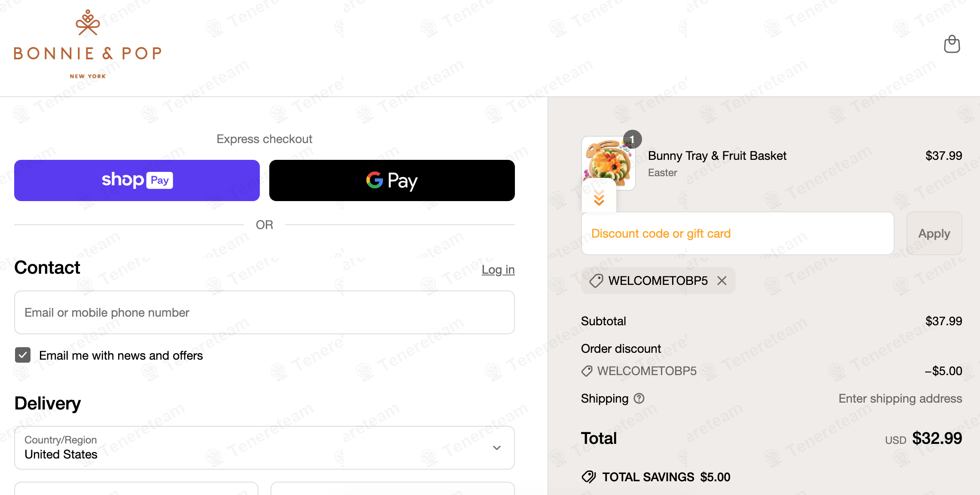Image resolution: width=980 pixels, height=495 pixels.
Task: Click the Bunny Tray product thumbnail
Action: tap(608, 163)
